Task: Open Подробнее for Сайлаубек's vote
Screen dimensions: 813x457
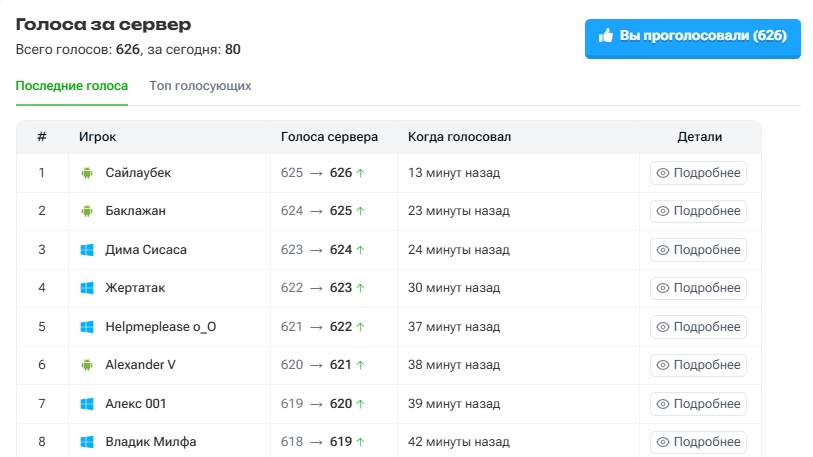Action: pos(698,173)
